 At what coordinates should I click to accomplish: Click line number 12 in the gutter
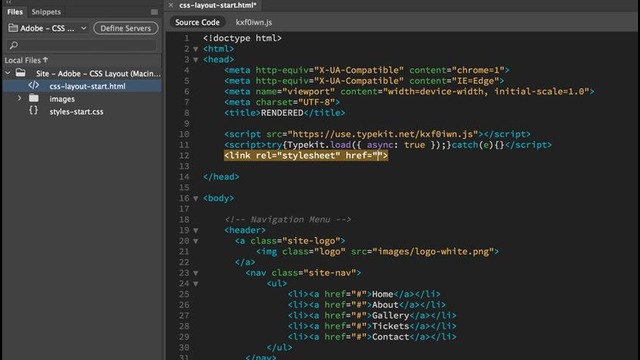(184, 156)
